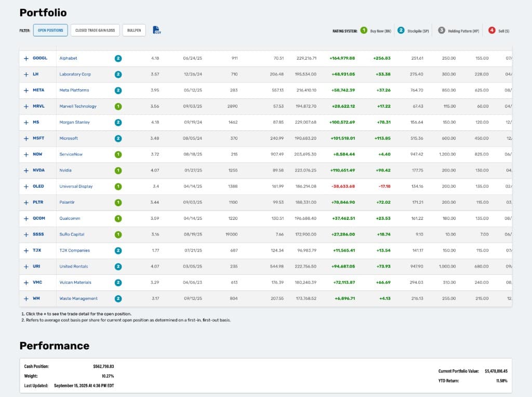Click the Holding Pattern rating 3 legend icon

coord(442,30)
